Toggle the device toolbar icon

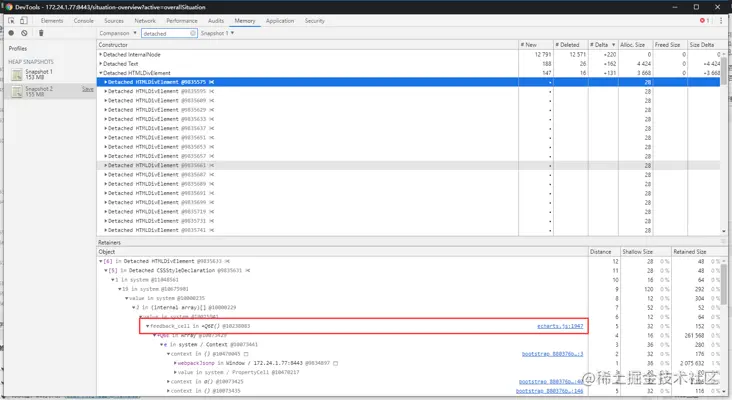click(24, 21)
